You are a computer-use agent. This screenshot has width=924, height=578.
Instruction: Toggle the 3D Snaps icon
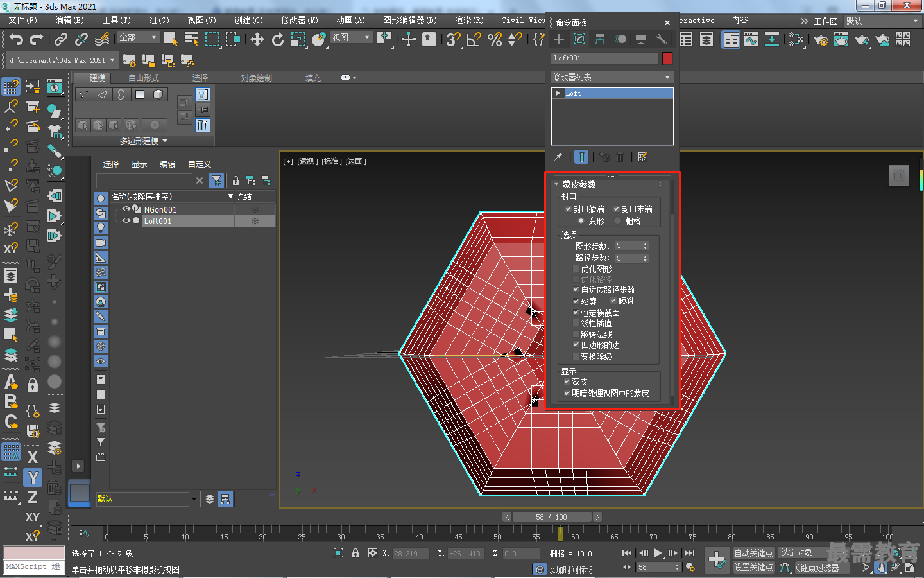tap(454, 39)
